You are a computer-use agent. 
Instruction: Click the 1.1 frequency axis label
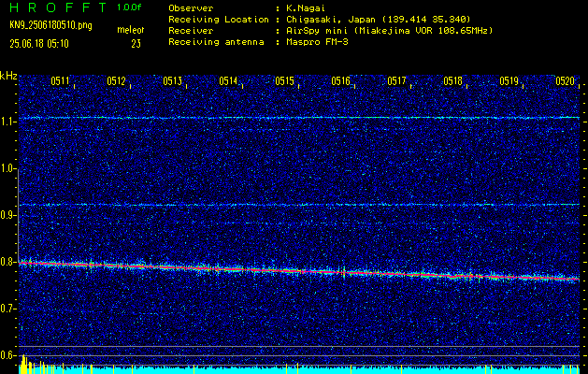coord(7,122)
